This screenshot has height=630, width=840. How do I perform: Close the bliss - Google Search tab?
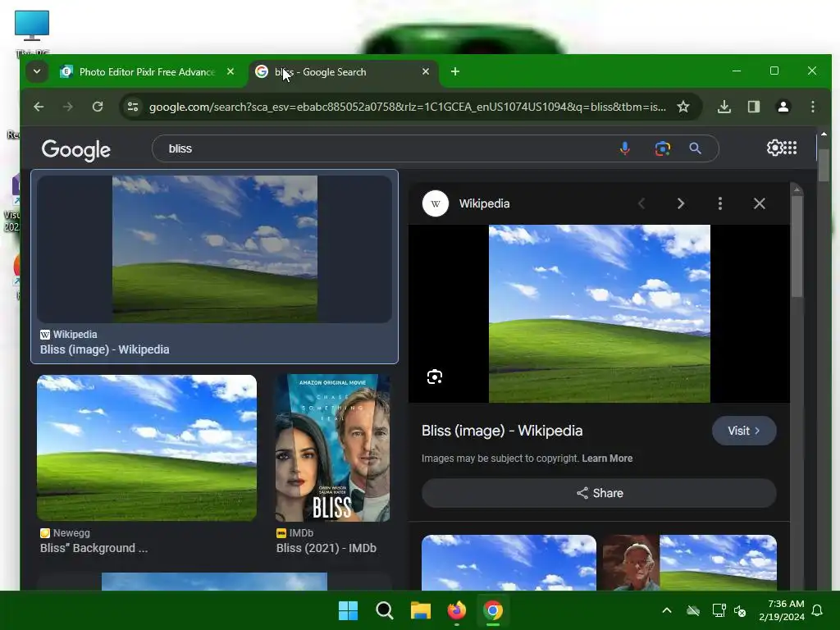tap(426, 71)
